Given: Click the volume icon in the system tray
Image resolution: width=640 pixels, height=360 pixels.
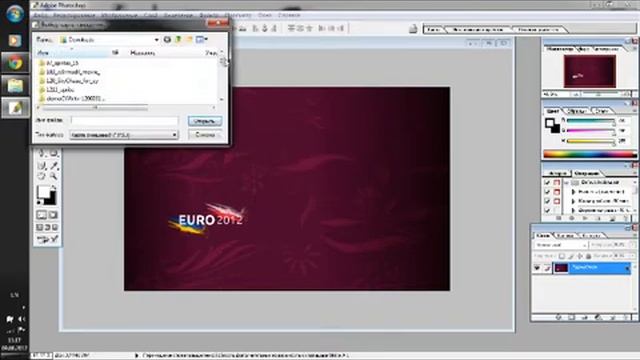Looking at the screenshot, I should click(21, 319).
